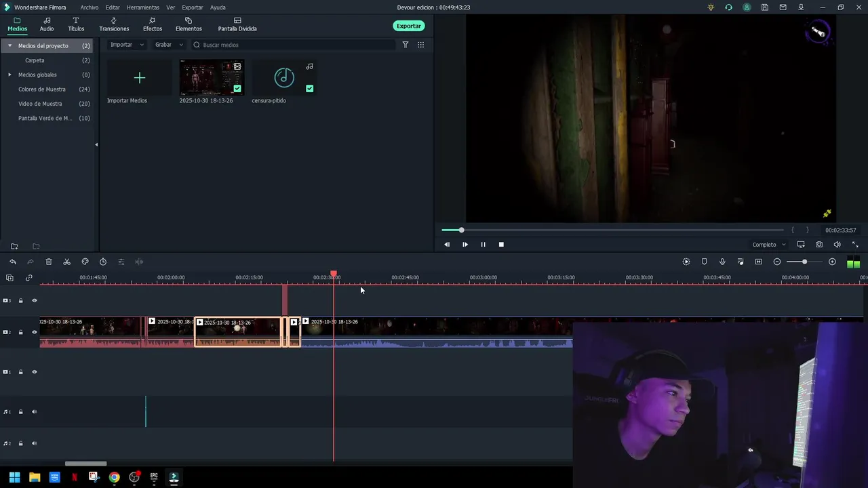
Task: Undo the last action in timeline toolbar
Action: click(13, 262)
